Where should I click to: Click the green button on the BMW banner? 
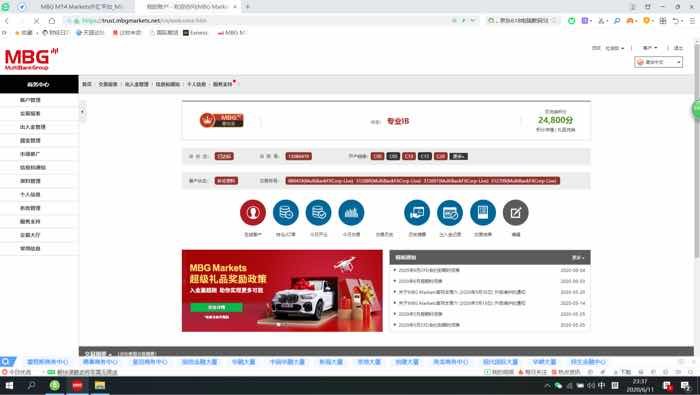click(217, 308)
